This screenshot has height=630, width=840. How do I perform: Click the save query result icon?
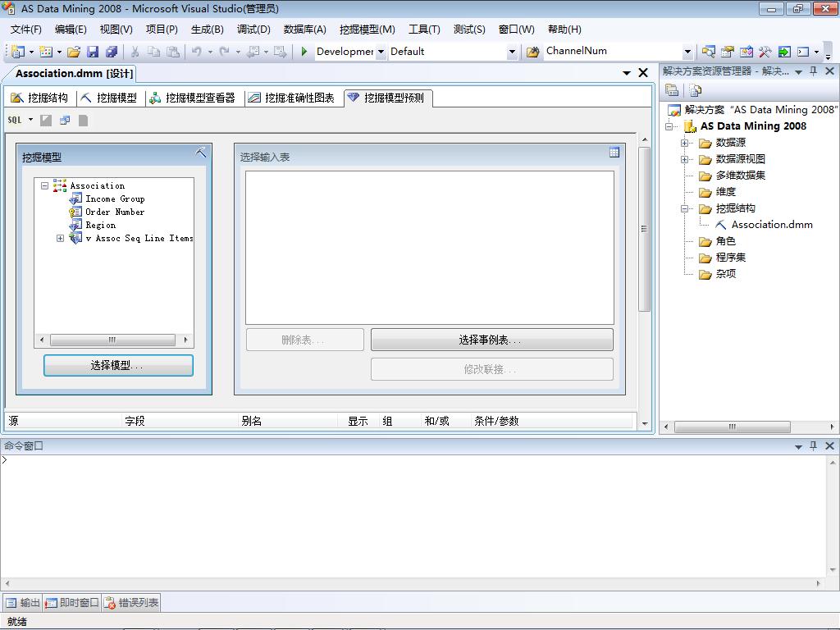tap(83, 121)
